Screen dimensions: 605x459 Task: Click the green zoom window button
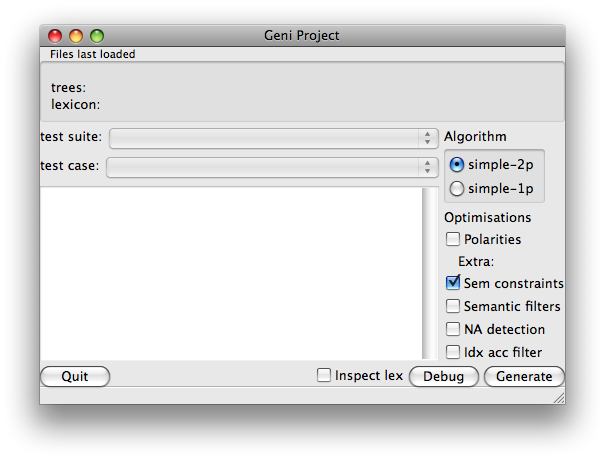[97, 36]
